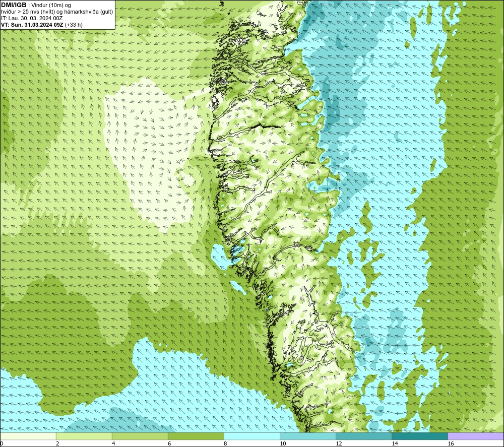Click the 'VT: Sun. 31.03.2024 09Z' line

[x=32, y=25]
